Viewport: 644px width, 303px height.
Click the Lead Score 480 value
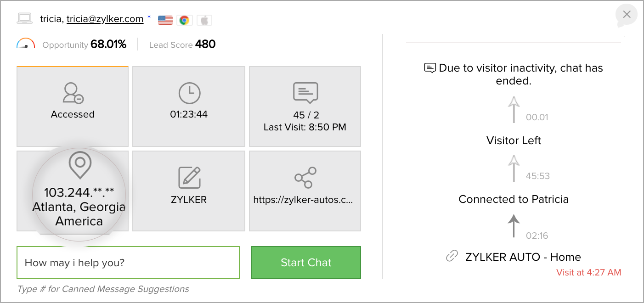(x=205, y=45)
